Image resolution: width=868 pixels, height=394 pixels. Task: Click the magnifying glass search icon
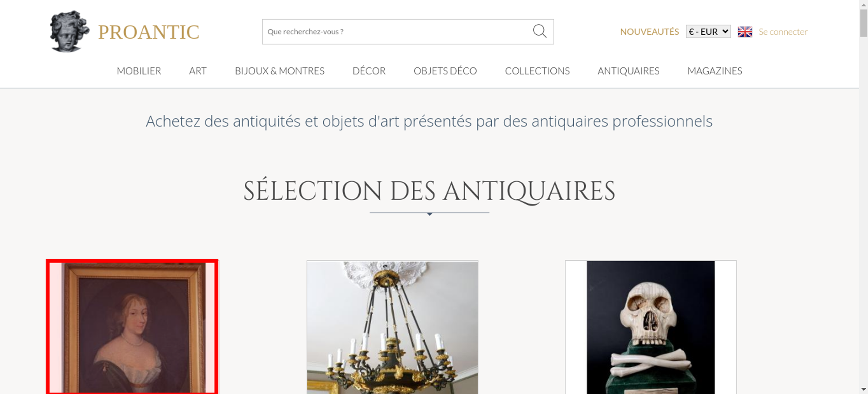539,31
